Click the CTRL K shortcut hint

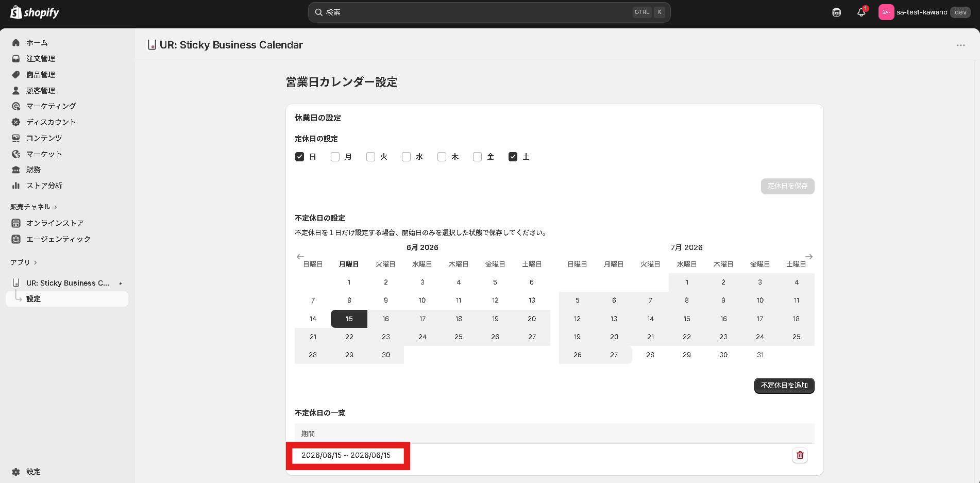[649, 12]
